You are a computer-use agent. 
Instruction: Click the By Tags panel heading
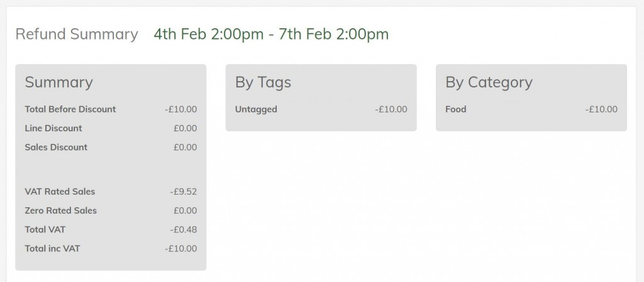[x=263, y=82]
